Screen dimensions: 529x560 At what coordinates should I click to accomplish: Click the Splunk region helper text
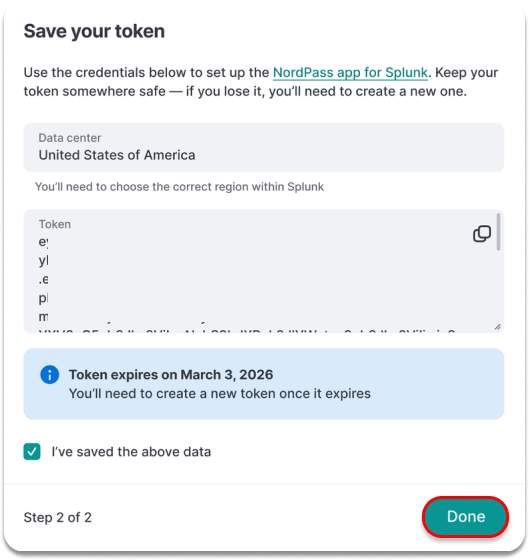tap(179, 187)
